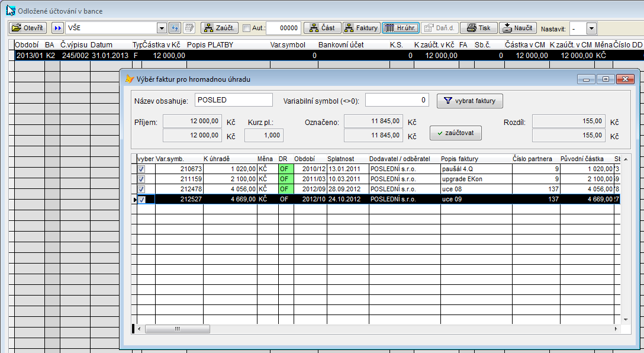The width and height of the screenshot is (644, 353).
Task: Click the vertical scrollbar up arrow
Action: pos(626,159)
